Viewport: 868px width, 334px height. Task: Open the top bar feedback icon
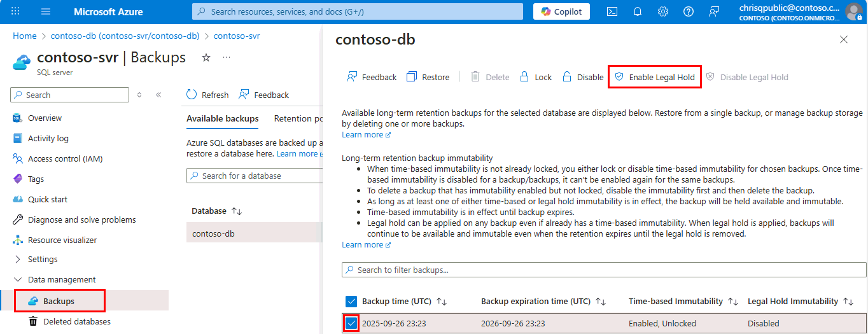point(714,11)
